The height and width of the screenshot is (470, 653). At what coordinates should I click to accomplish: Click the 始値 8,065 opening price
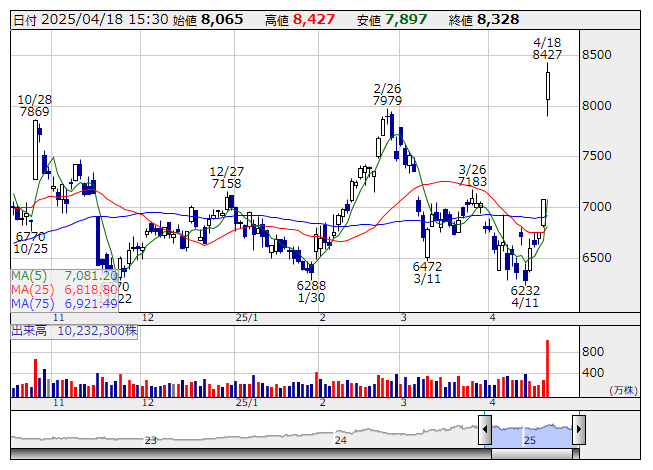click(x=208, y=20)
